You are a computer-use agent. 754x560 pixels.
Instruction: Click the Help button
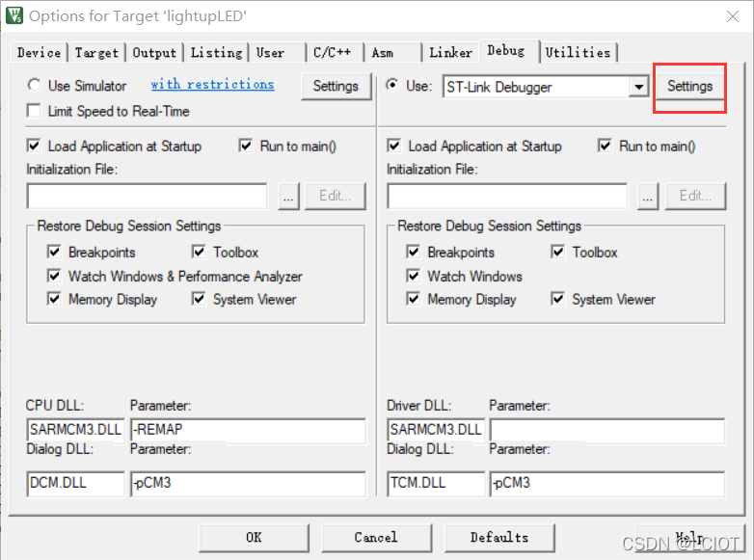point(690,538)
